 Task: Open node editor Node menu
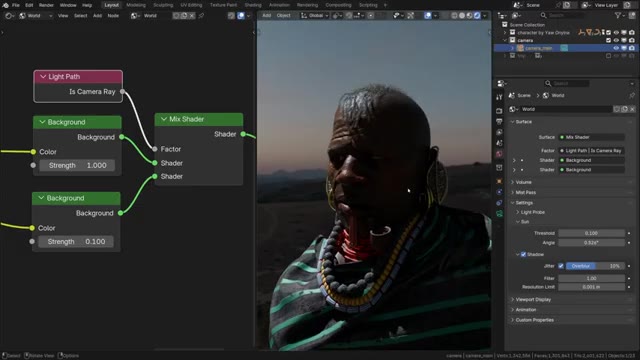[113, 16]
